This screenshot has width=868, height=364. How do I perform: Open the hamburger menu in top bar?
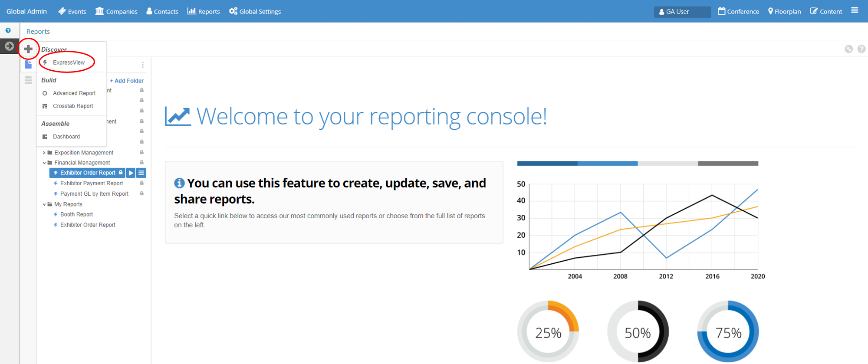click(x=855, y=10)
